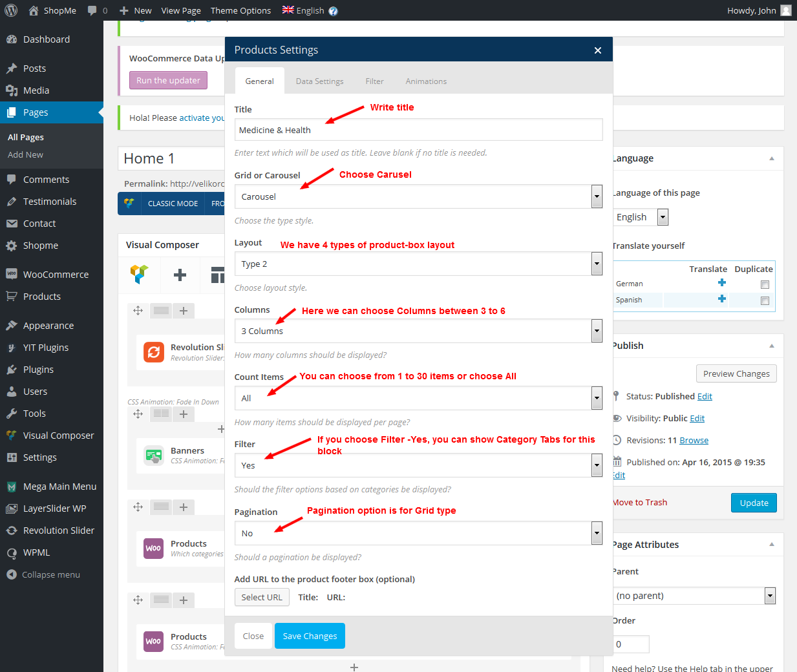This screenshot has height=672, width=797.
Task: Click the Visual Composer add element plus icon
Action: 180,275
